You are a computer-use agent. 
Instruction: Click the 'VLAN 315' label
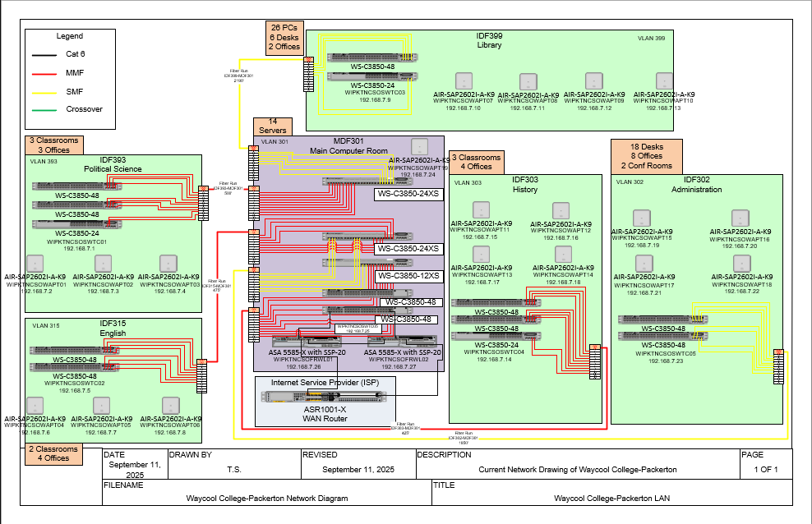(46, 326)
